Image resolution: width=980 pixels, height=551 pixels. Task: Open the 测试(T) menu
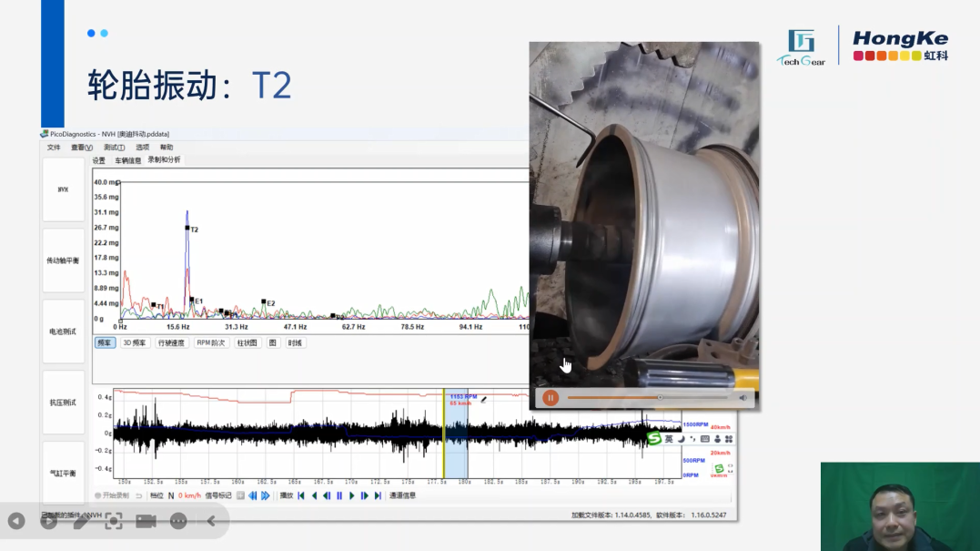[x=114, y=148]
